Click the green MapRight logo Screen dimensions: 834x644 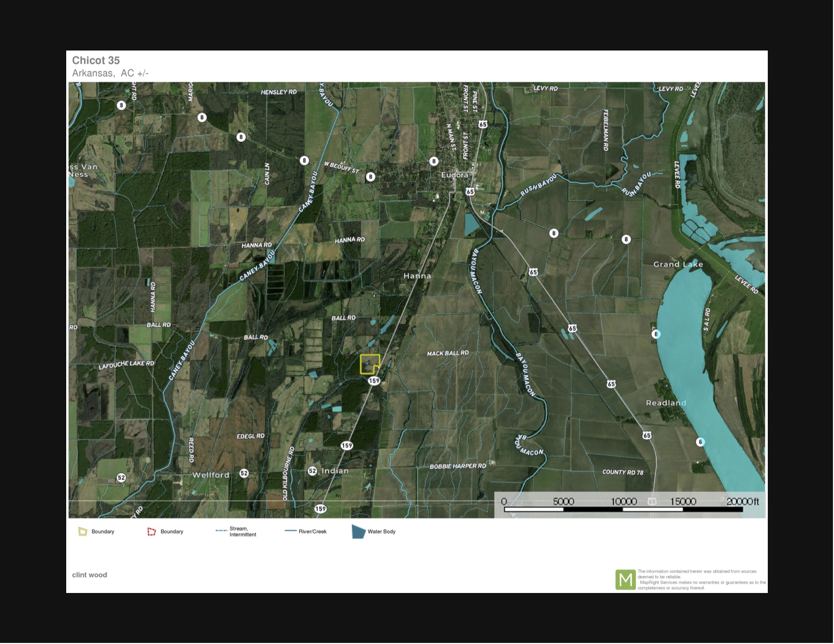point(625,580)
